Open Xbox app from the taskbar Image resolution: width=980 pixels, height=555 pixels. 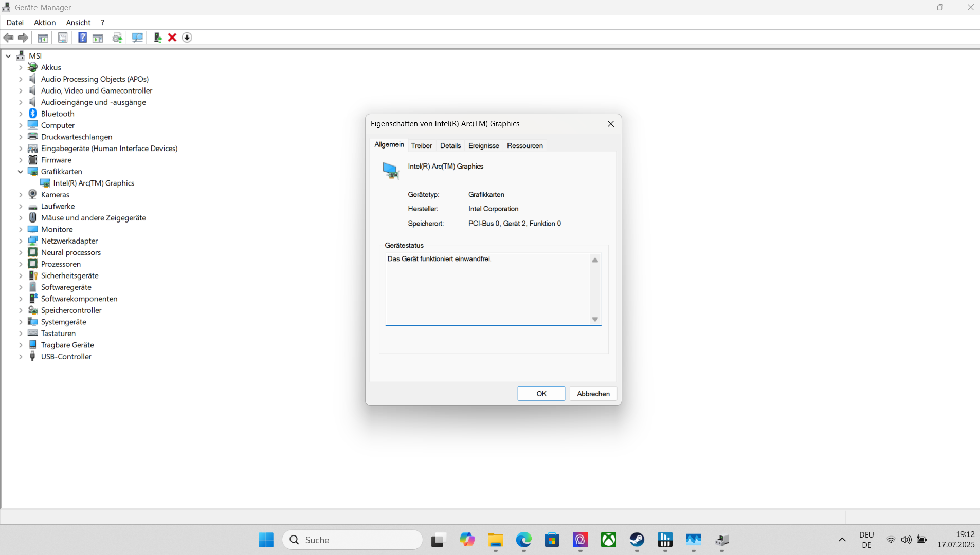pos(609,540)
